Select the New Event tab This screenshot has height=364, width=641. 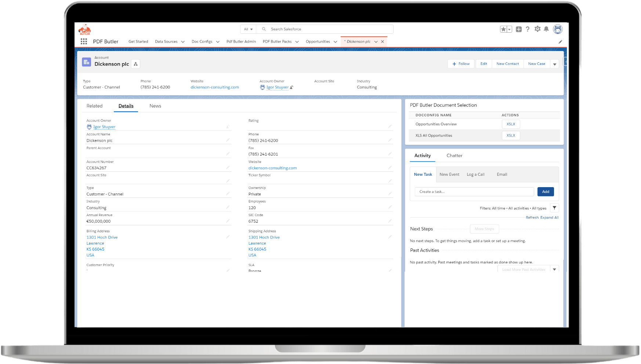[x=449, y=175]
